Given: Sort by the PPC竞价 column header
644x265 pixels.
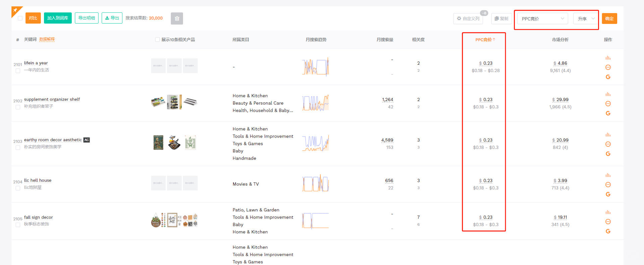Looking at the screenshot, I should [485, 40].
